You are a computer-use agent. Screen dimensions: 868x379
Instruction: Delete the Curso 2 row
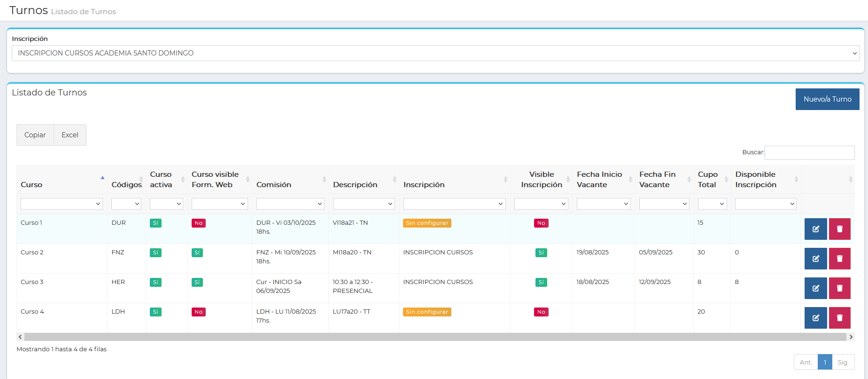[840, 259]
